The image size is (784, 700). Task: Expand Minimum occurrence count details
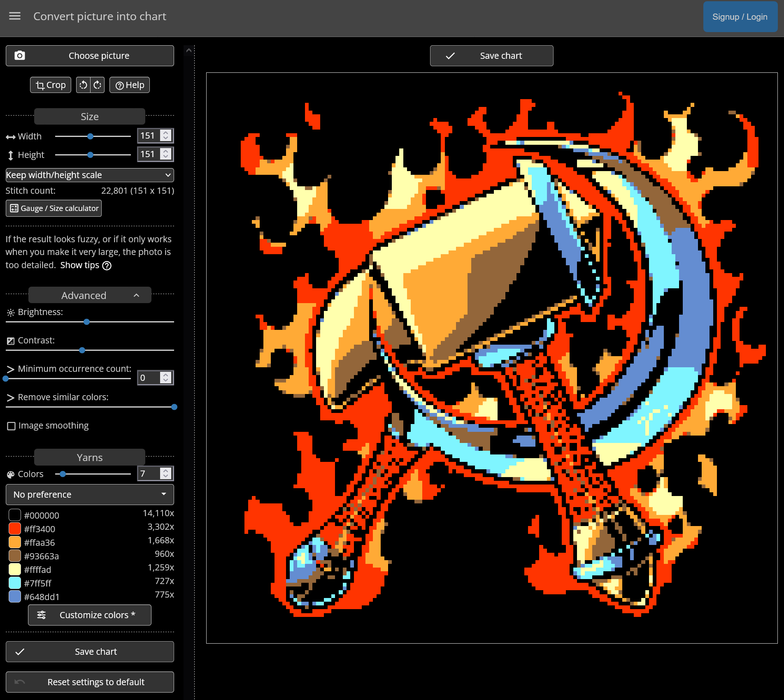11,369
